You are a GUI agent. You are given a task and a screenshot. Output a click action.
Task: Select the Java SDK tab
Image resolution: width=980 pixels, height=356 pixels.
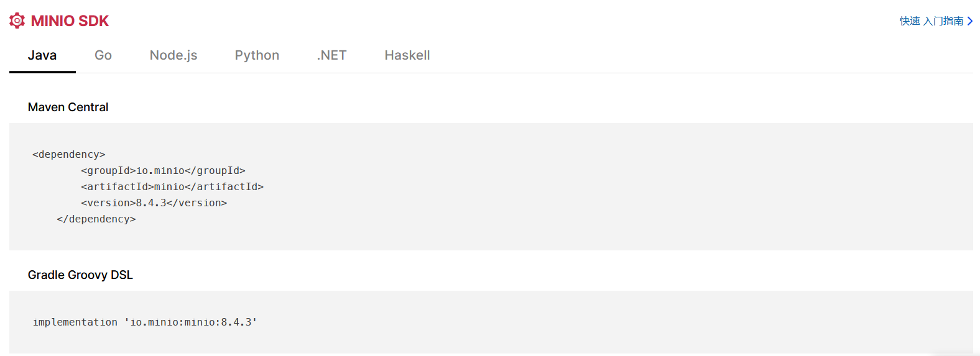(x=42, y=55)
